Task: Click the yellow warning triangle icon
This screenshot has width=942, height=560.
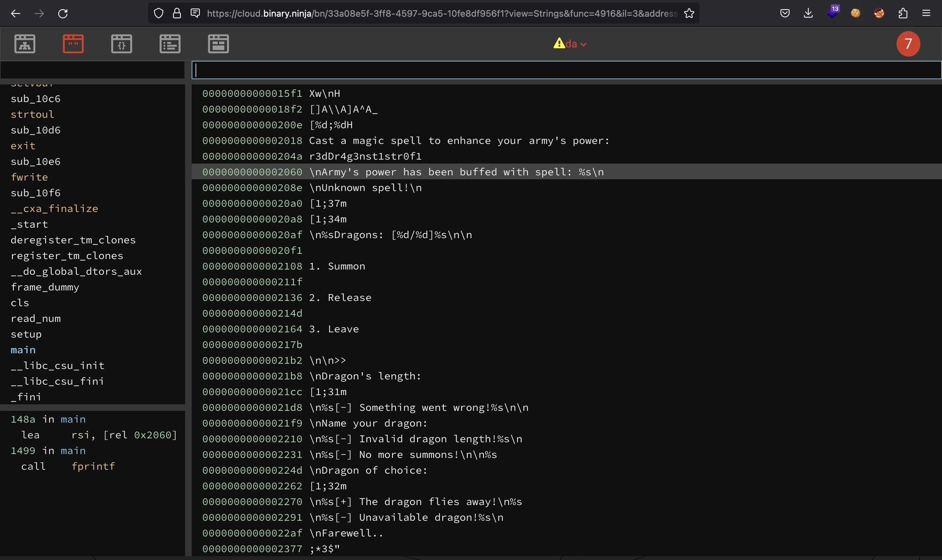Action: pyautogui.click(x=559, y=44)
